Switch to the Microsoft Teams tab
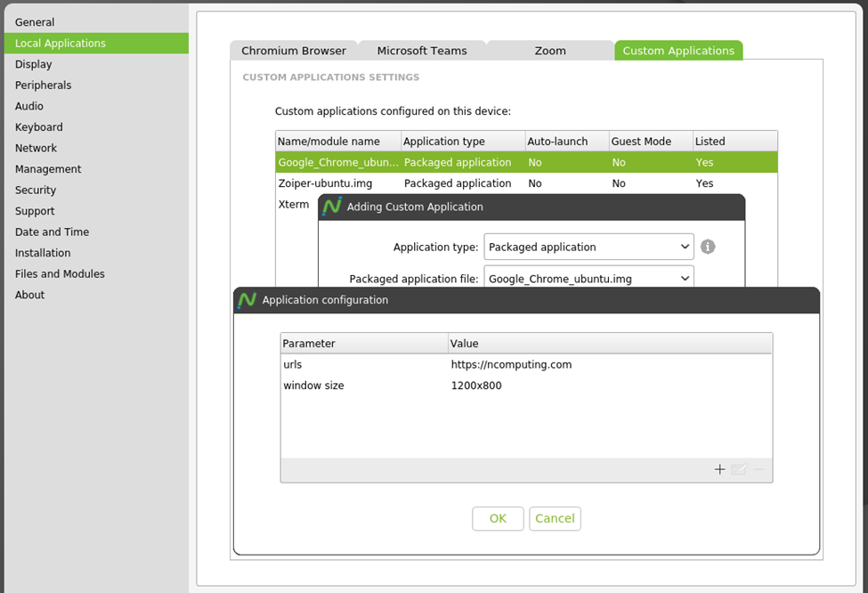This screenshot has width=868, height=593. 422,51
